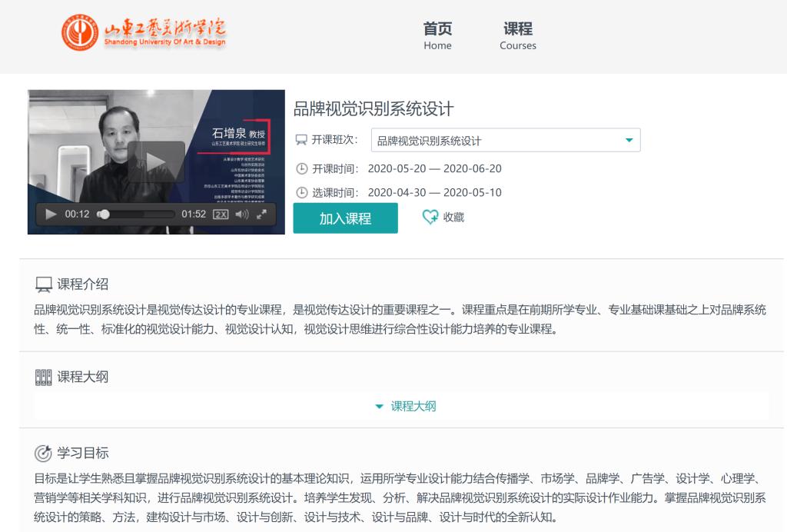The width and height of the screenshot is (787, 532).
Task: Click the 学习目标 target icon
Action: coord(44,452)
